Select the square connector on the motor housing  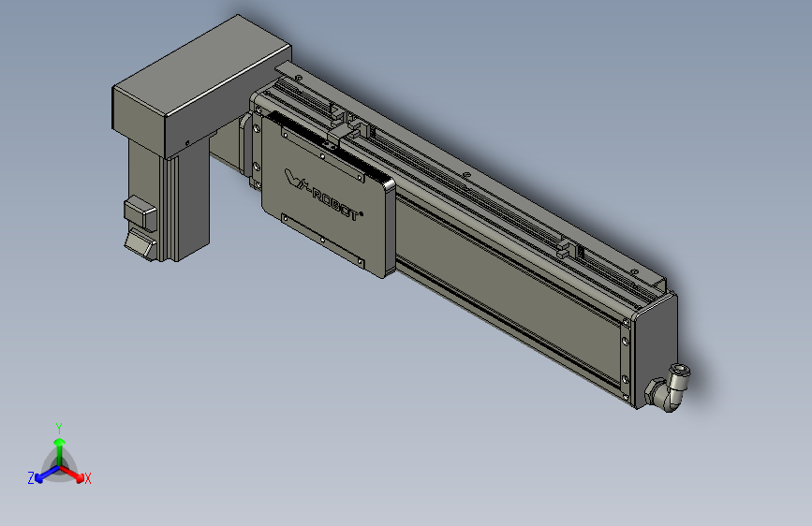[140, 212]
